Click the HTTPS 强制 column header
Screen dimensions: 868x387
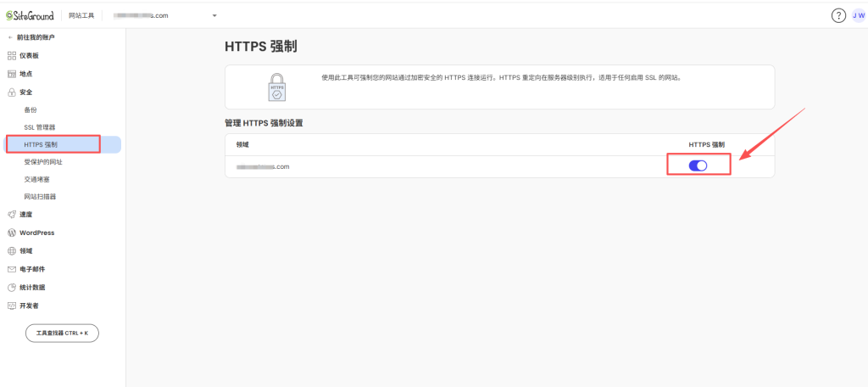click(706, 145)
